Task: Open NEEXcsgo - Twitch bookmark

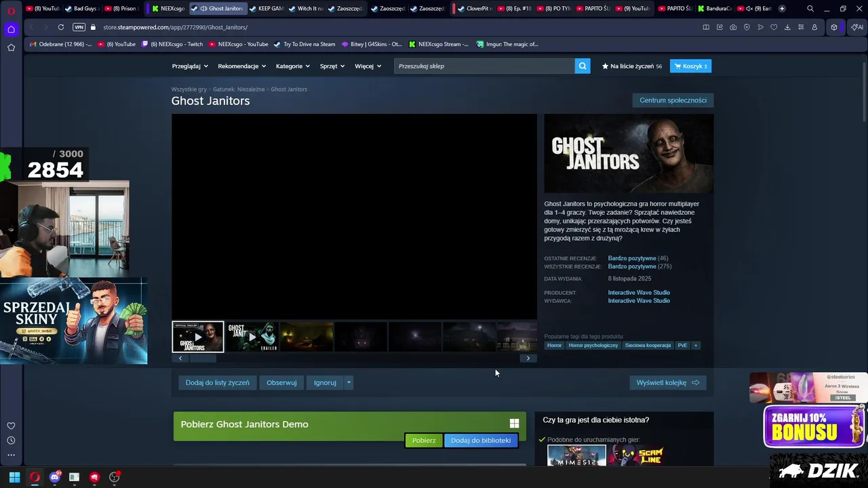Action: coord(172,44)
